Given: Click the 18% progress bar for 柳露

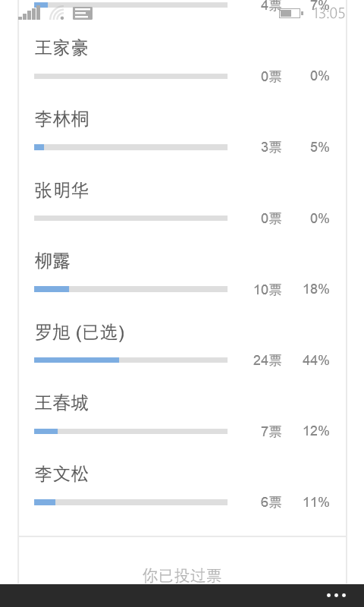Looking at the screenshot, I should [x=130, y=289].
